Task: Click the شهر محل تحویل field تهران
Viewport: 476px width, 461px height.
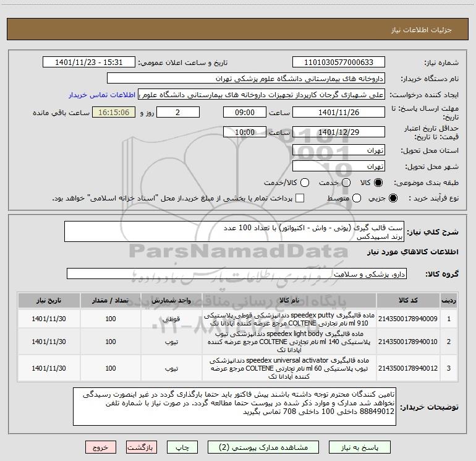Action: tap(339, 166)
